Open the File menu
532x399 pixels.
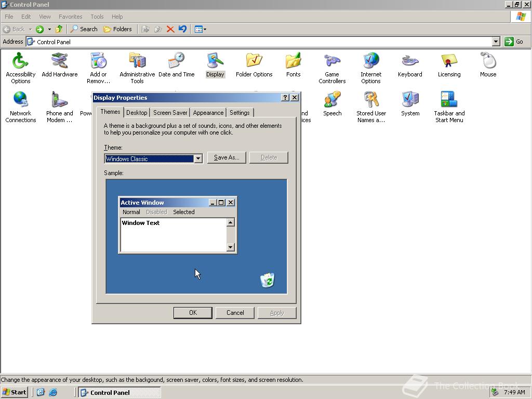(x=9, y=17)
